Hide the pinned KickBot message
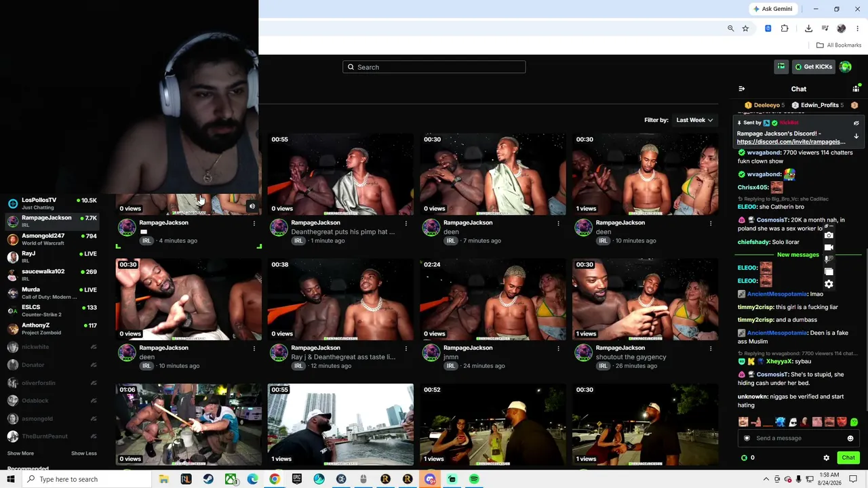The height and width of the screenshot is (488, 868). [x=856, y=123]
